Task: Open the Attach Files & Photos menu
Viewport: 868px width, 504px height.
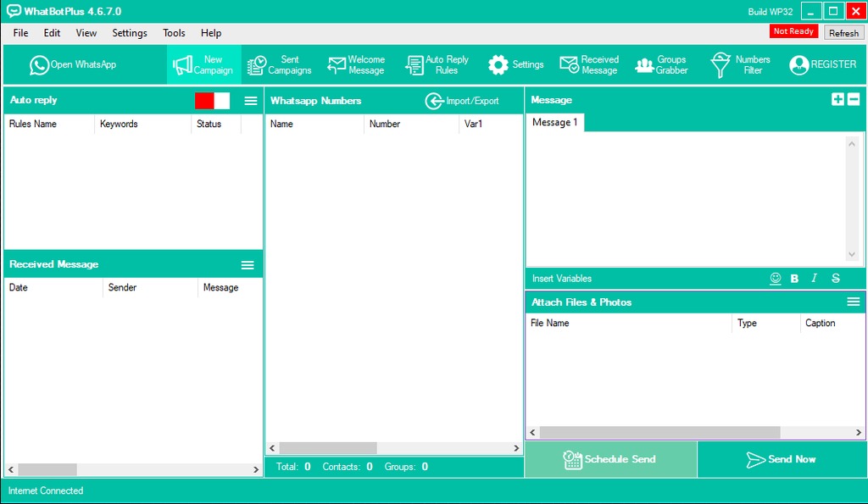Action: click(x=853, y=302)
